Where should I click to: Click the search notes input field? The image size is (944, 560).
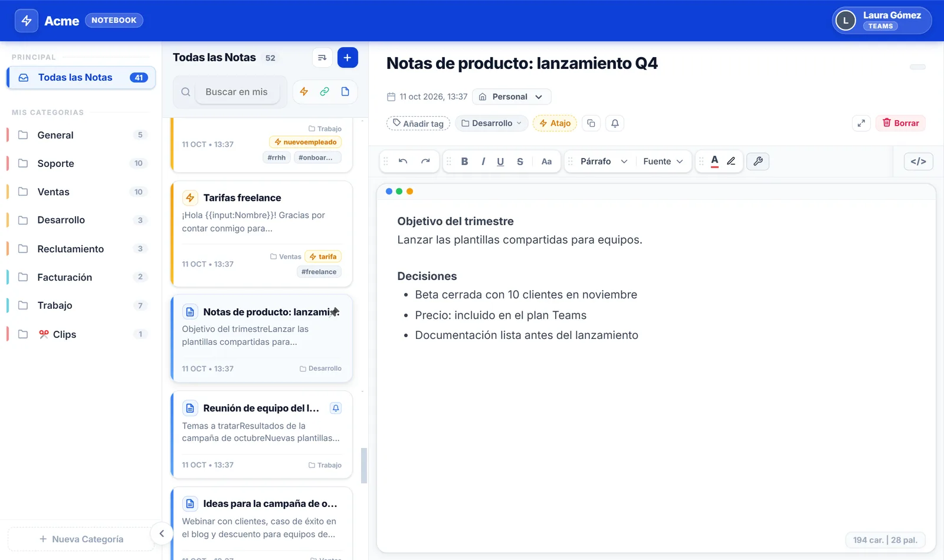(237, 92)
